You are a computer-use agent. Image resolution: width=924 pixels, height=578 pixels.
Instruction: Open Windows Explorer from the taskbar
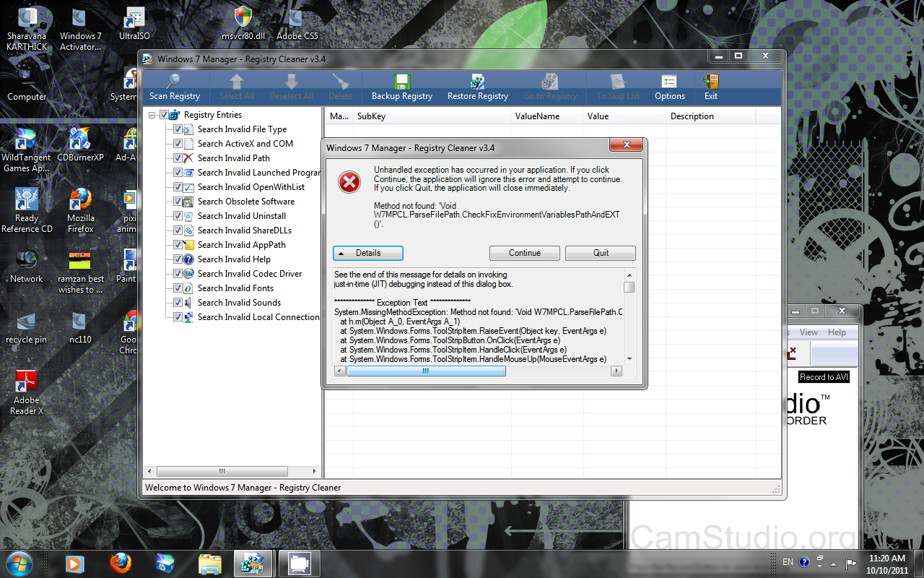(x=210, y=563)
